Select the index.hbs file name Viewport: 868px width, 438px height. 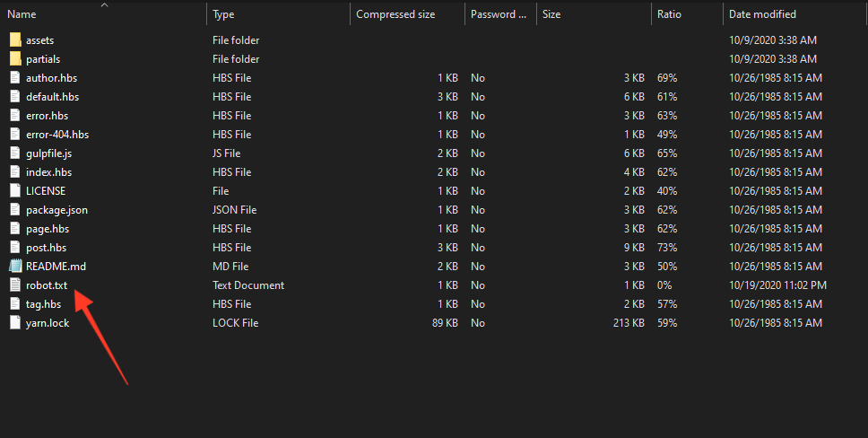[x=48, y=172]
